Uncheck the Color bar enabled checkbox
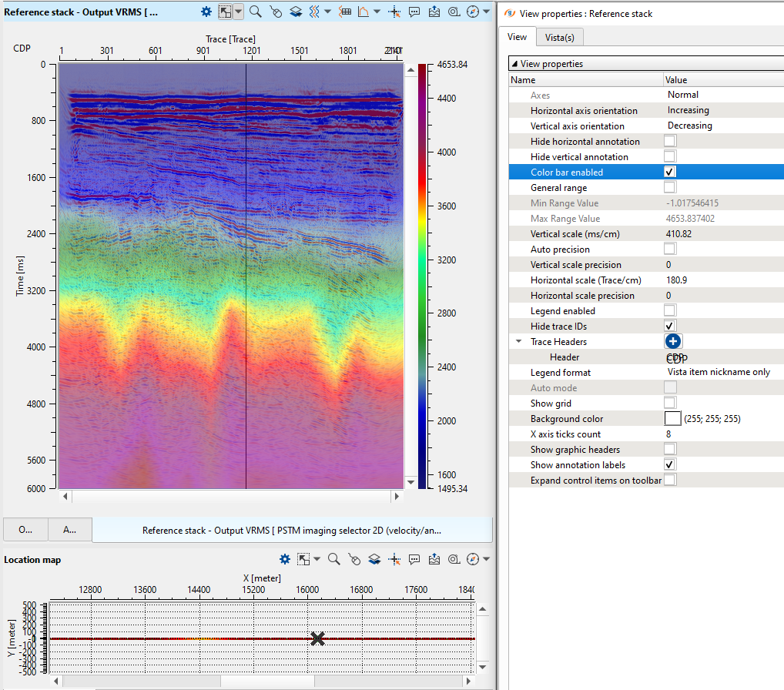The image size is (784, 690). point(670,172)
